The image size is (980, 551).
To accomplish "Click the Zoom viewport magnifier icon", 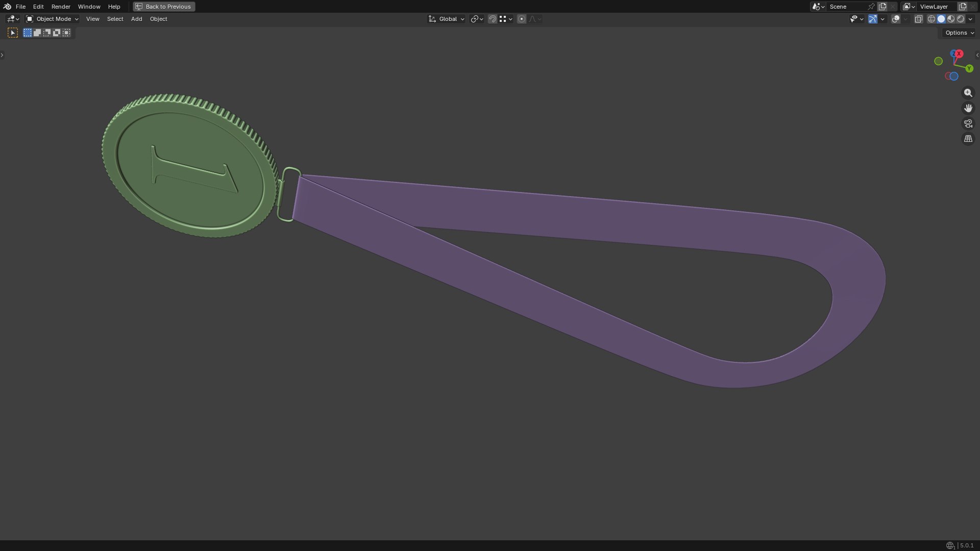I will point(968,93).
